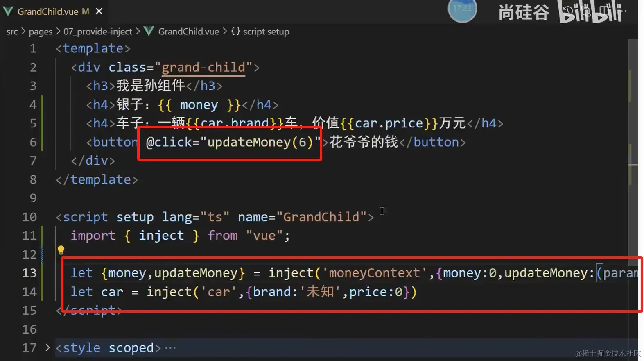This screenshot has height=361, width=644.
Task: Click the name="GrandChild" attribute
Action: pyautogui.click(x=302, y=217)
